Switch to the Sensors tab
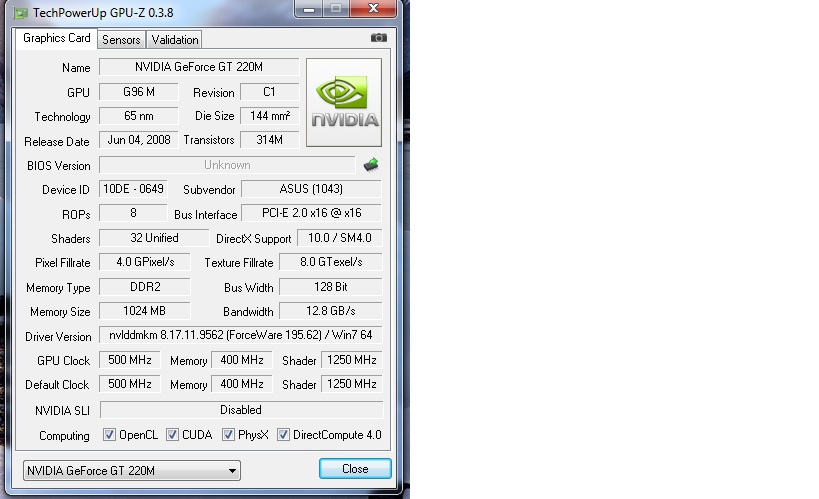 tap(121, 40)
